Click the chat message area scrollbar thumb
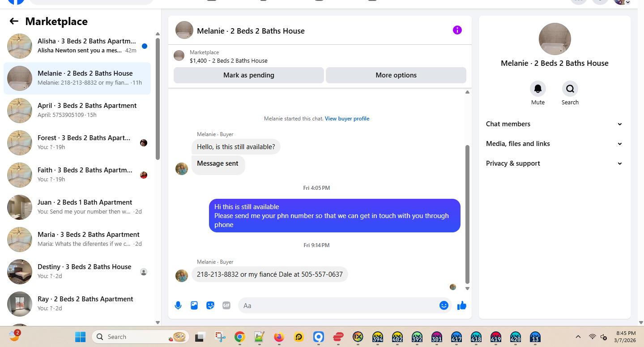The width and height of the screenshot is (644, 347). pos(468,214)
